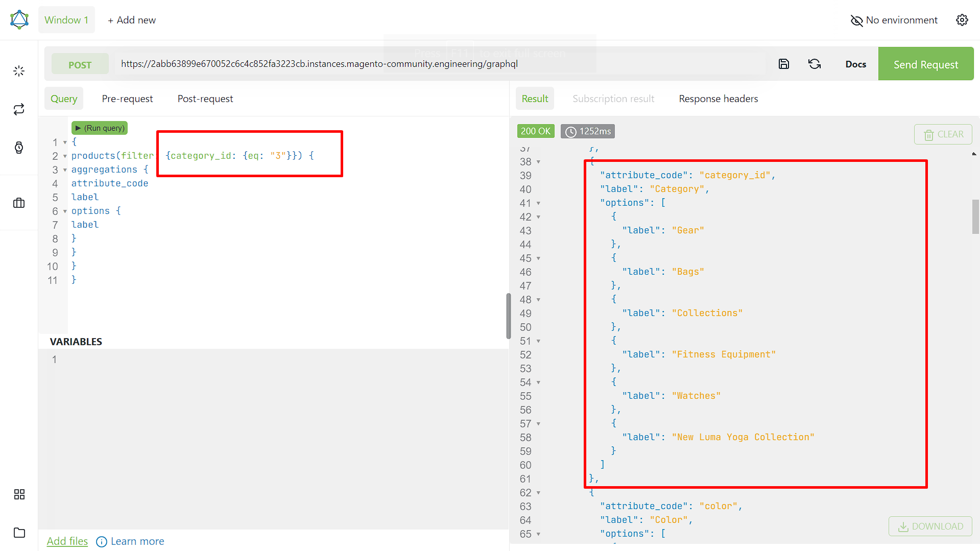Switch to the Response headers tab
Screen dimensions: 980x551
pyautogui.click(x=718, y=98)
